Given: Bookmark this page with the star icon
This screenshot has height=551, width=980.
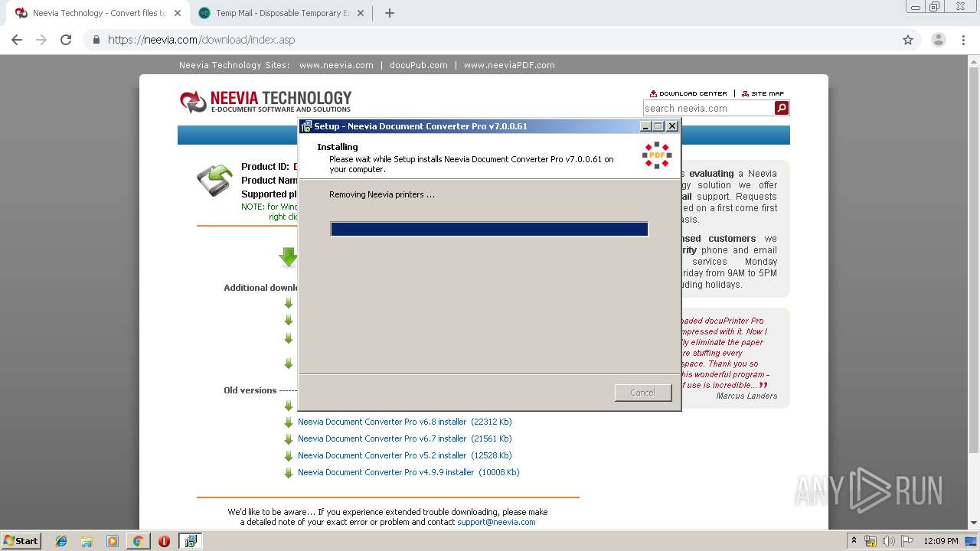Looking at the screenshot, I should point(908,40).
